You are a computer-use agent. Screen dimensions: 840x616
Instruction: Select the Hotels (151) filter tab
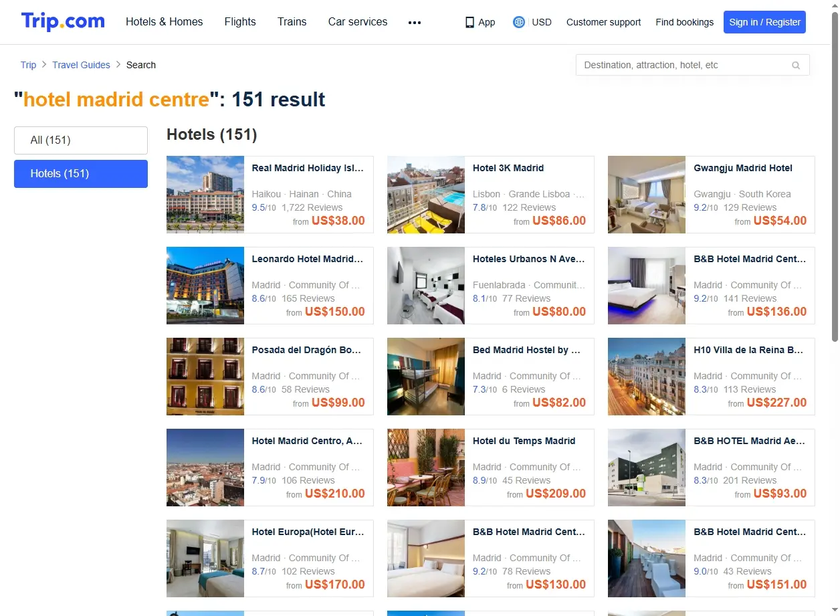tap(81, 174)
